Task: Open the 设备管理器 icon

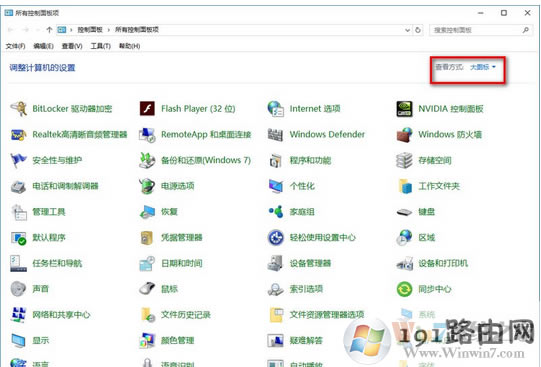Action: coord(275,264)
